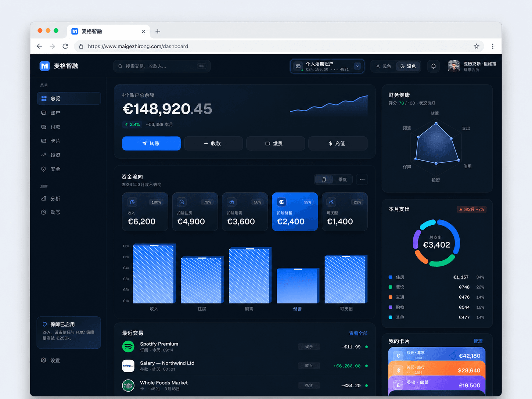The width and height of the screenshot is (532, 399).
Task: Click the Salary Northwind Ltd logo icon
Action: click(x=128, y=366)
